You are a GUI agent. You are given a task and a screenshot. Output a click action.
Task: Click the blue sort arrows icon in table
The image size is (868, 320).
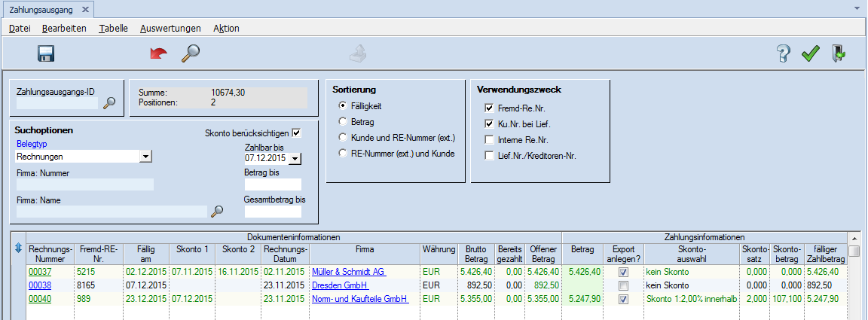pyautogui.click(x=18, y=248)
